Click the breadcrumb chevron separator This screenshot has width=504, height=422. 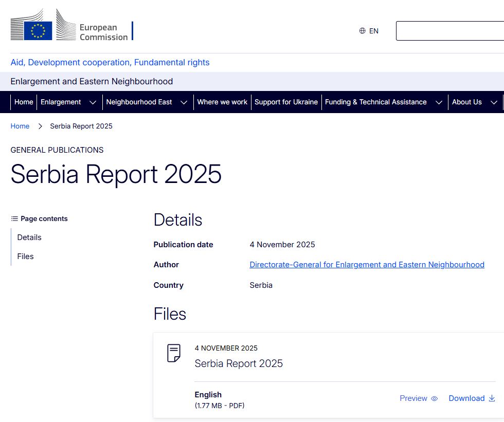40,126
